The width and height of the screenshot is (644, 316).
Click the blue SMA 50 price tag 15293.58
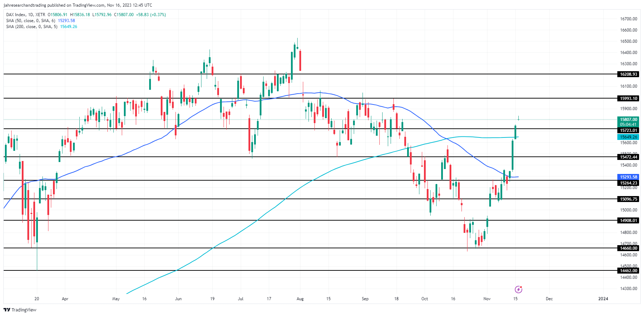coord(628,177)
